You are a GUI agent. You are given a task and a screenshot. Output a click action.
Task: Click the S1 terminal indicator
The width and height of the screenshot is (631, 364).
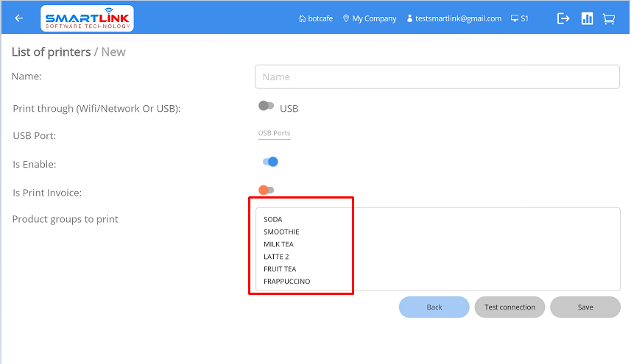pos(520,19)
